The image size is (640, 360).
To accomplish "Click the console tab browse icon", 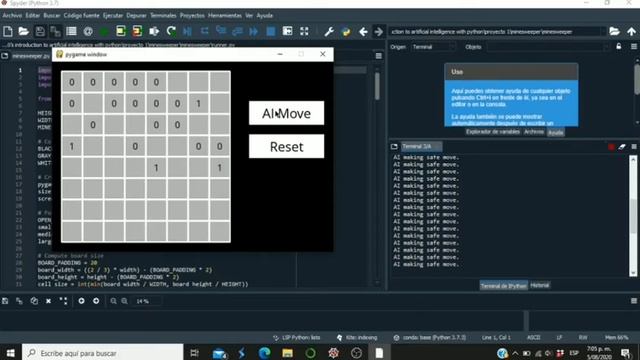I will (x=394, y=147).
